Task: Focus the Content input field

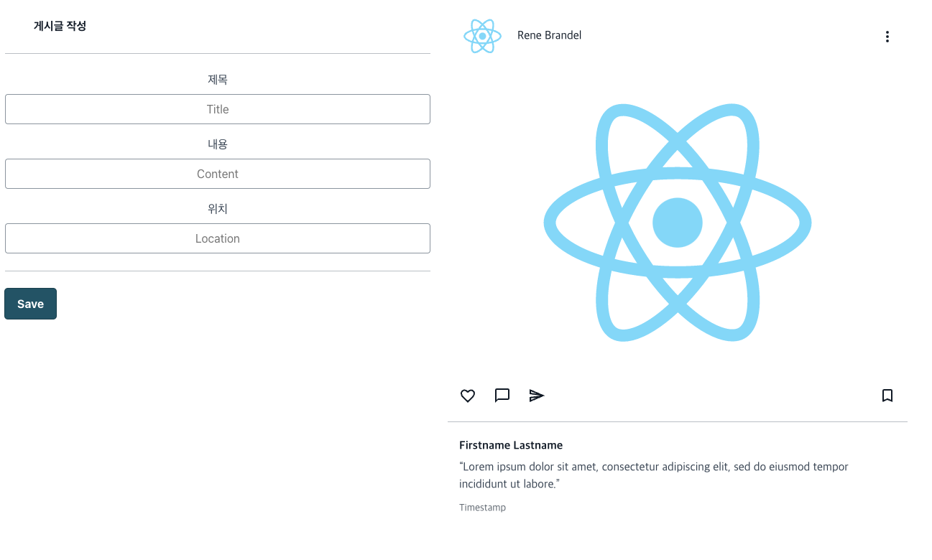Action: (218, 174)
